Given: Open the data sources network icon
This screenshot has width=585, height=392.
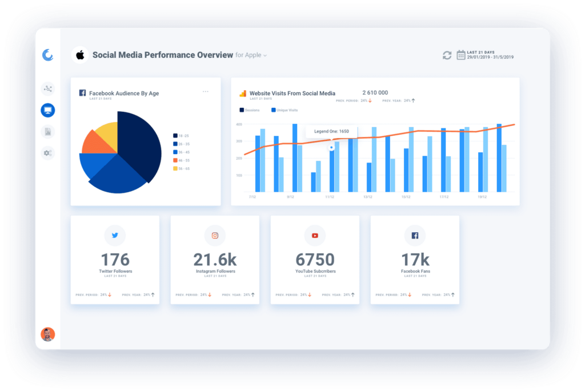Looking at the screenshot, I should point(48,88).
